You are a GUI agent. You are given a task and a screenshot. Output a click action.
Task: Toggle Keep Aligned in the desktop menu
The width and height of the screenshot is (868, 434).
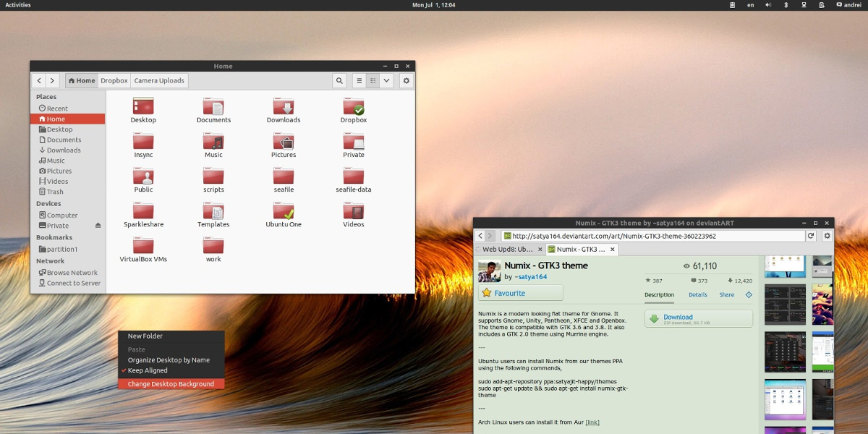click(x=171, y=370)
